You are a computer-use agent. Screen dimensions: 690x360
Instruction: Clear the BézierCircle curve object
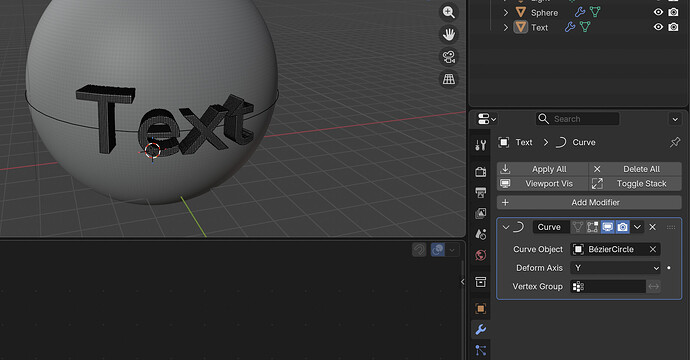[653, 250]
